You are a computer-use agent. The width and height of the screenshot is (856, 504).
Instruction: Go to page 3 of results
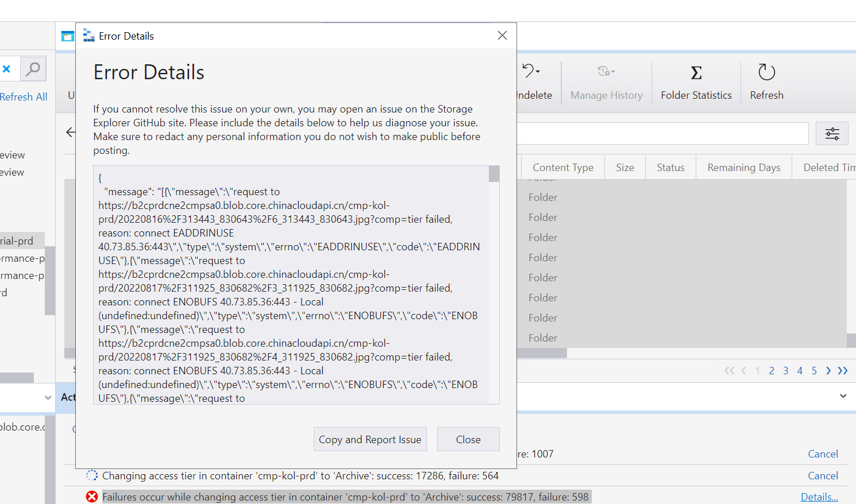[785, 371]
